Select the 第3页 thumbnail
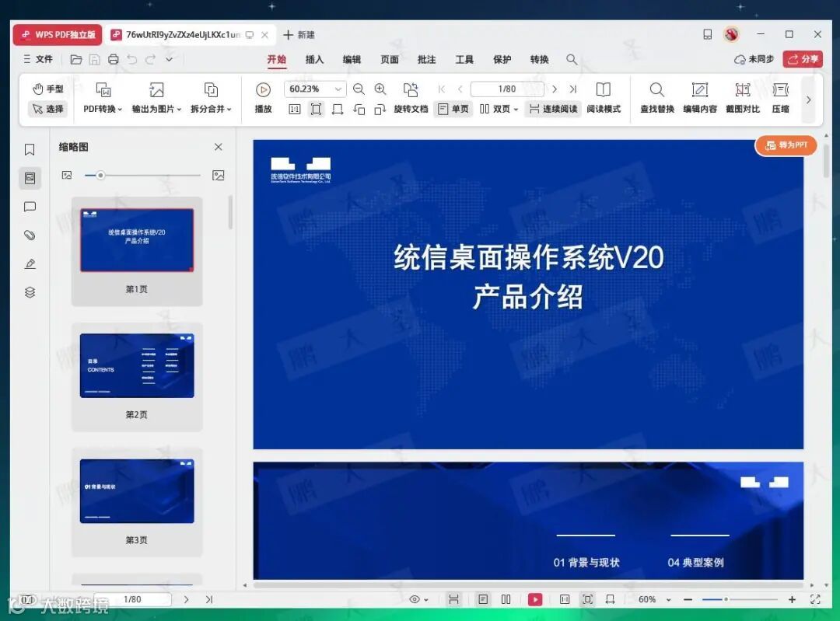 click(137, 502)
